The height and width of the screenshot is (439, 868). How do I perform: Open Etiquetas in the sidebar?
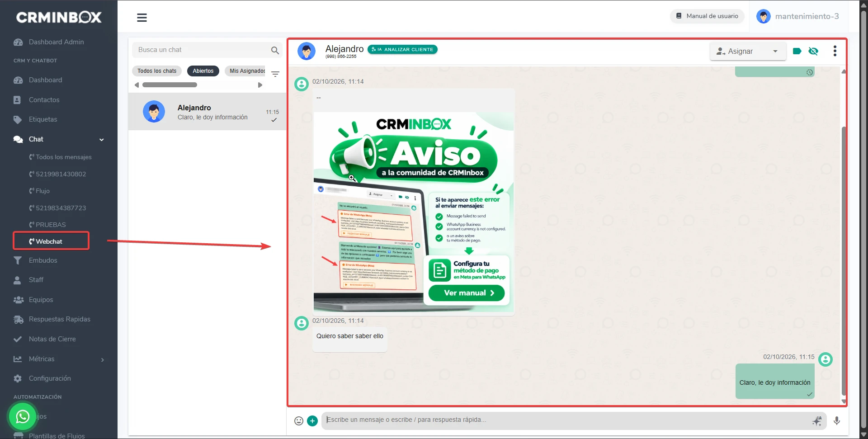tap(35, 119)
